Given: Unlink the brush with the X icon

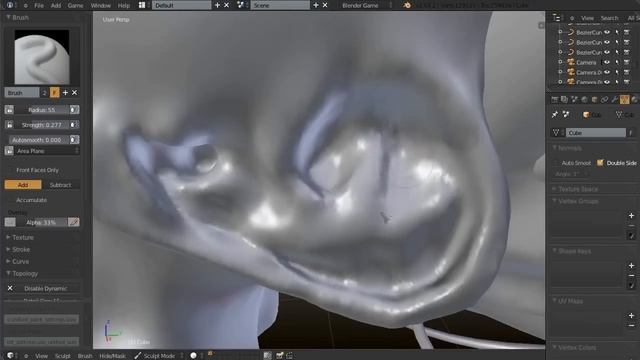Looking at the screenshot, I should point(74,93).
